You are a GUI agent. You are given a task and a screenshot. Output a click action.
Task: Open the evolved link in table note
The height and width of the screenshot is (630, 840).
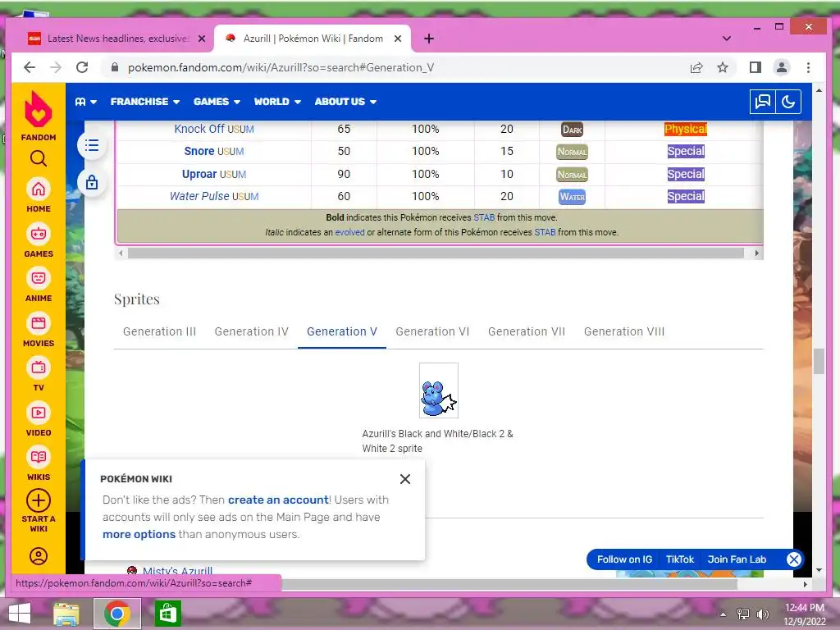coord(349,232)
